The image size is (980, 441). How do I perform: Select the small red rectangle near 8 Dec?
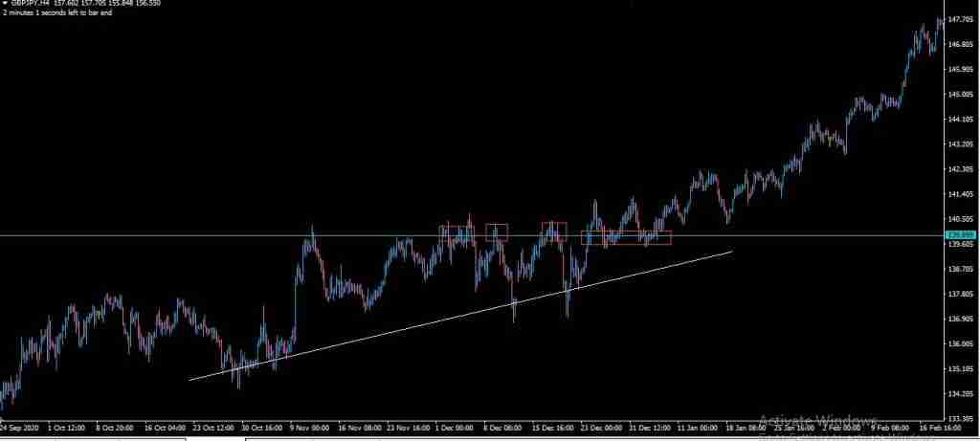click(496, 231)
